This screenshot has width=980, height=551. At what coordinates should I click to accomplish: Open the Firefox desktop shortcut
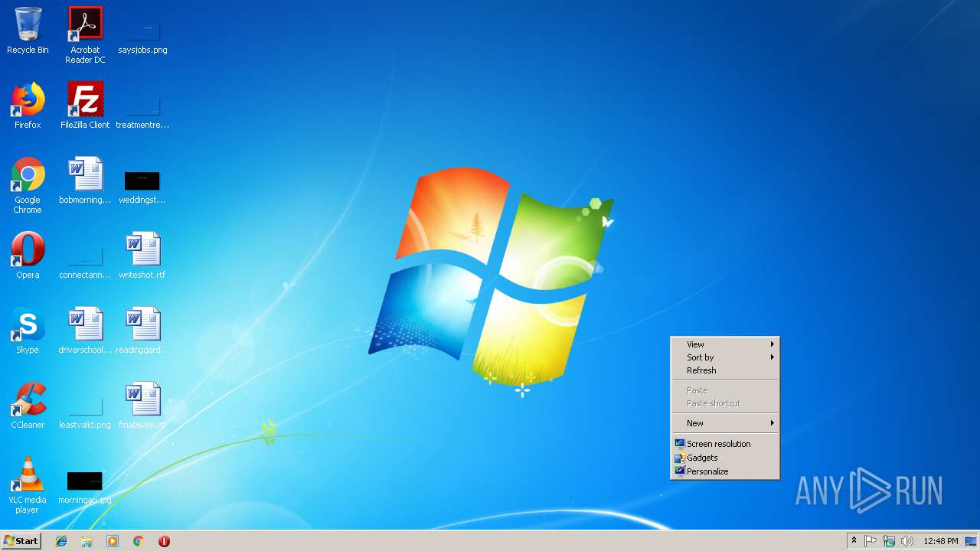28,106
